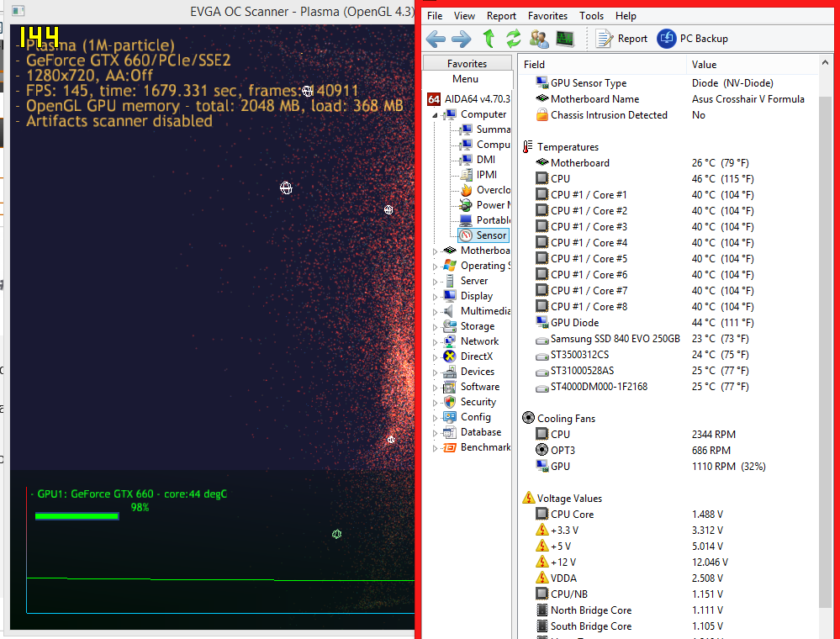Open the Tools menu

click(x=591, y=16)
